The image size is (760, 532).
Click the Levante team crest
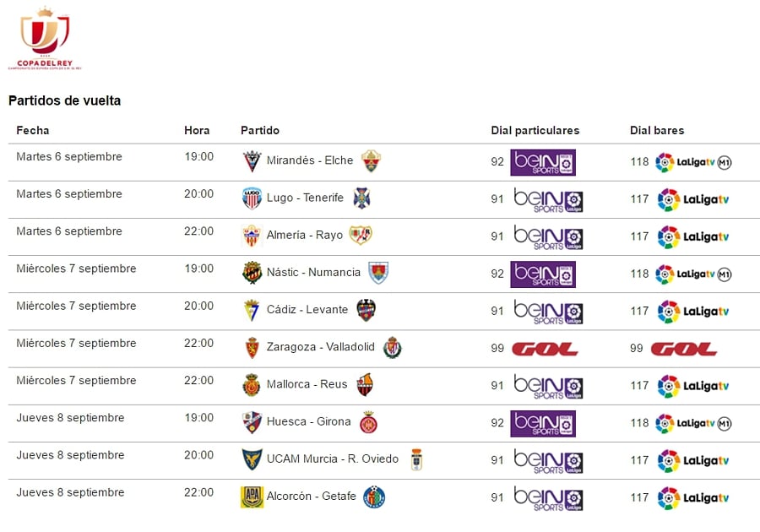366,310
